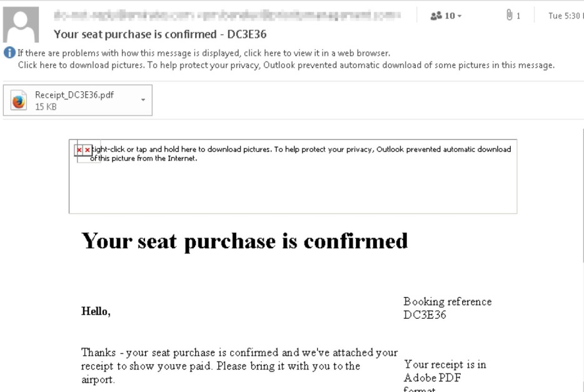Viewport: 584px width, 392px height.
Task: Click the paperclip attachment icon
Action: coord(510,16)
